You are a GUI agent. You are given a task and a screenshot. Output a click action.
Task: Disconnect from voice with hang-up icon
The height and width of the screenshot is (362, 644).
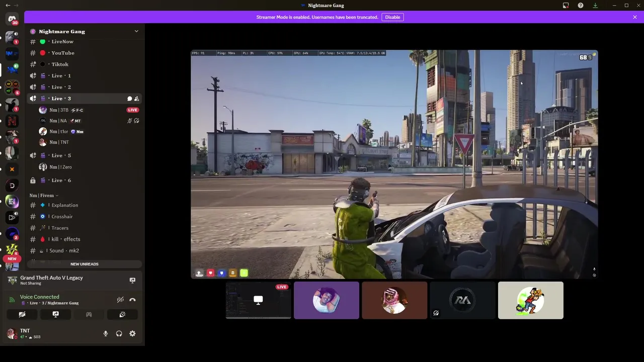coord(132,300)
